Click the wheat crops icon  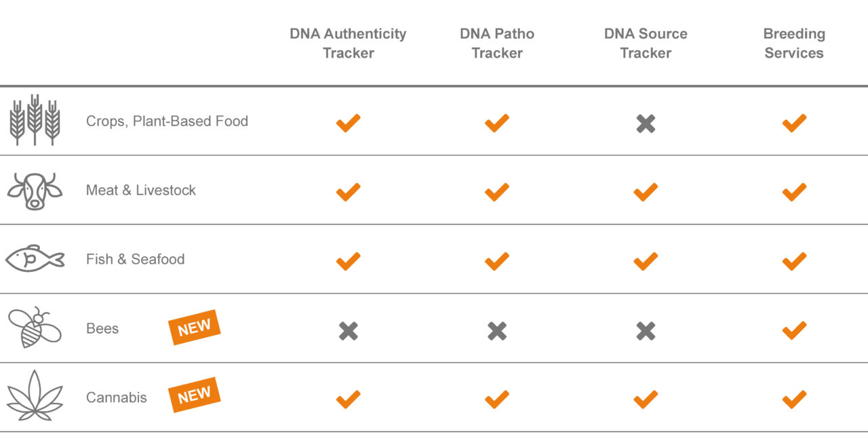click(35, 120)
